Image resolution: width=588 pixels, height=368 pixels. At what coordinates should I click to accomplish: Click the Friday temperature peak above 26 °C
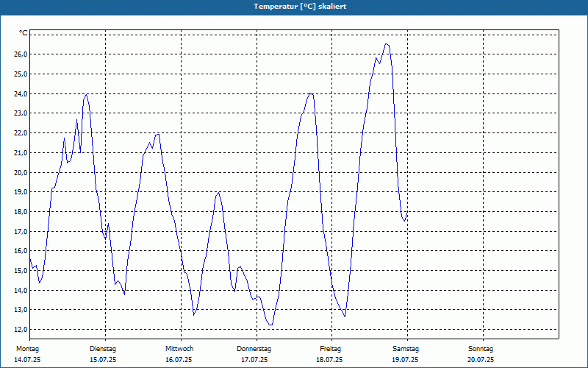click(387, 44)
